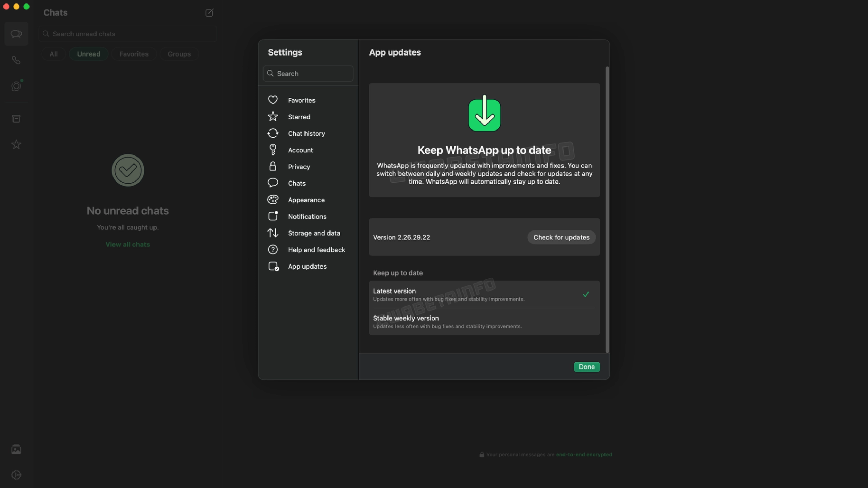The image size is (868, 488).
Task: Click the Done button
Action: [x=587, y=367]
